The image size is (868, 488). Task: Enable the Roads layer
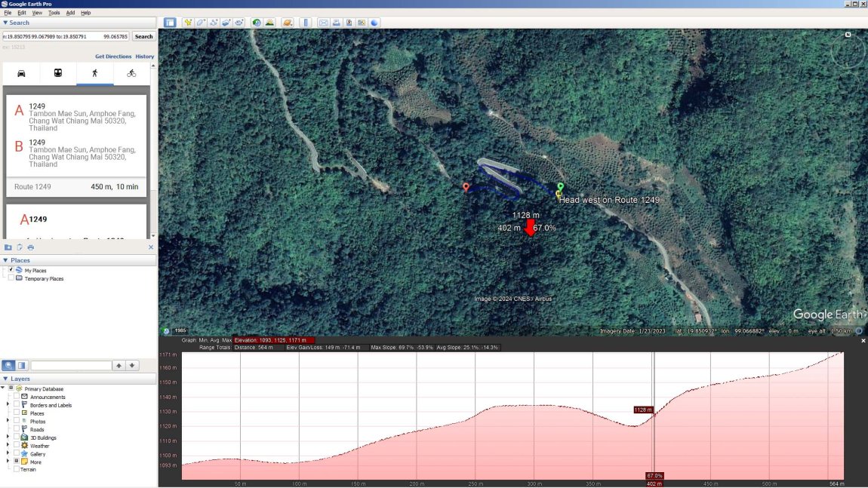(x=16, y=429)
